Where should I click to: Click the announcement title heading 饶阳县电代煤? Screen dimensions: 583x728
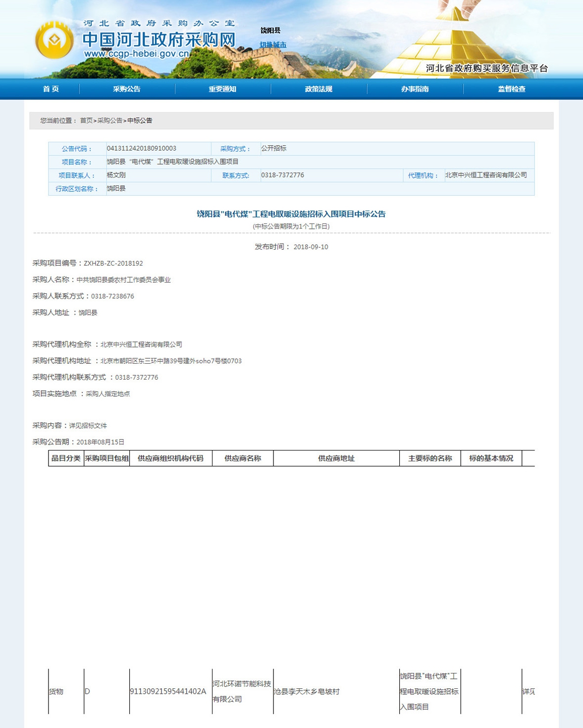291,214
